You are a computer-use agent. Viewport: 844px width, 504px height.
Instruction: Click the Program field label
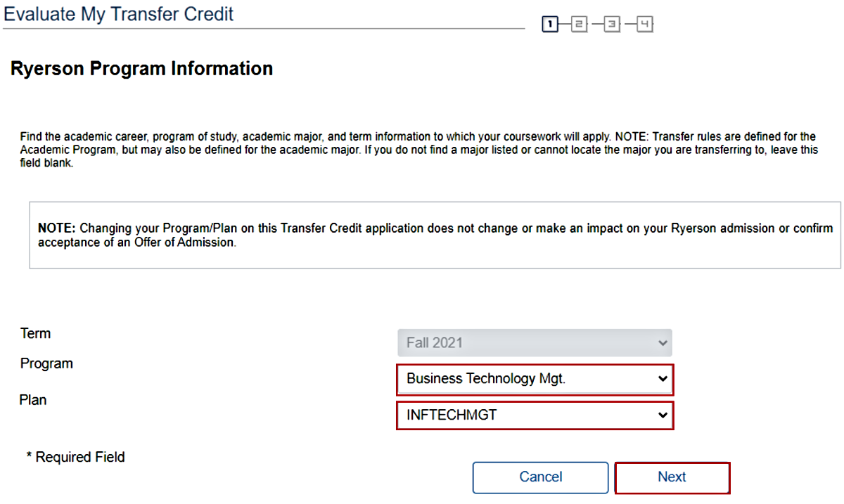(x=46, y=363)
